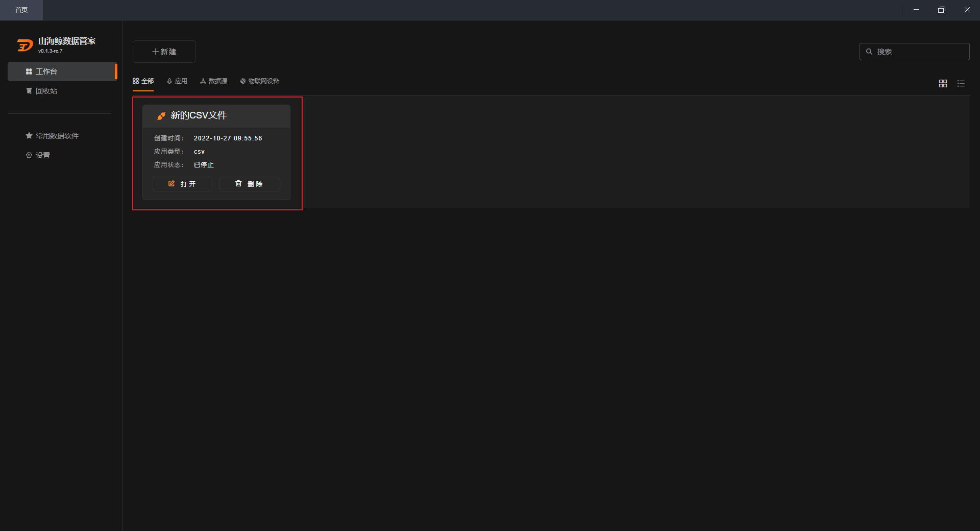Switch to the 全部 tab
The width and height of the screenshot is (980, 531).
(143, 81)
